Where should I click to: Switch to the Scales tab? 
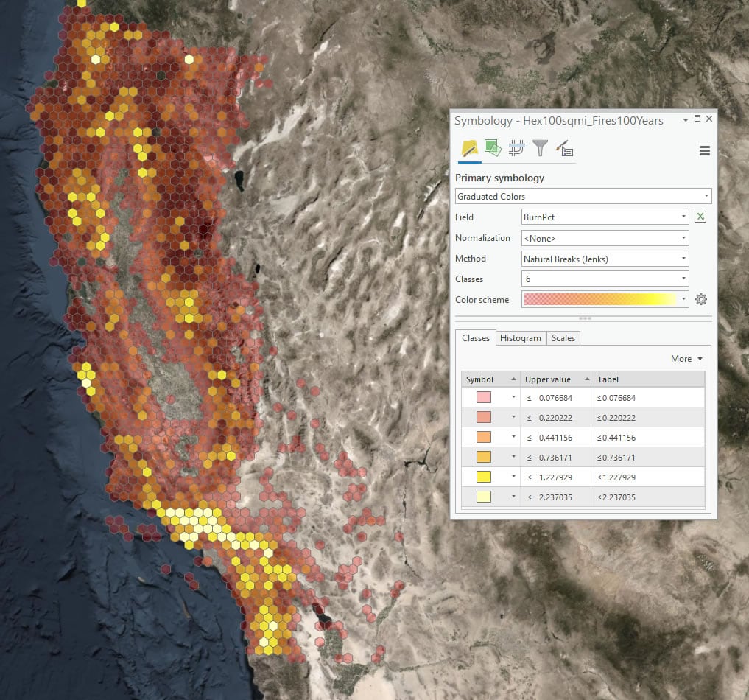pyautogui.click(x=563, y=337)
